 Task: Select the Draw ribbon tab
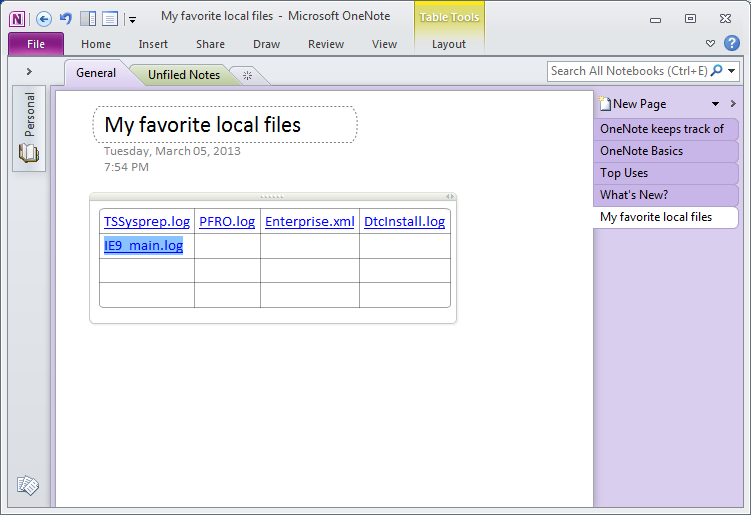[x=266, y=44]
